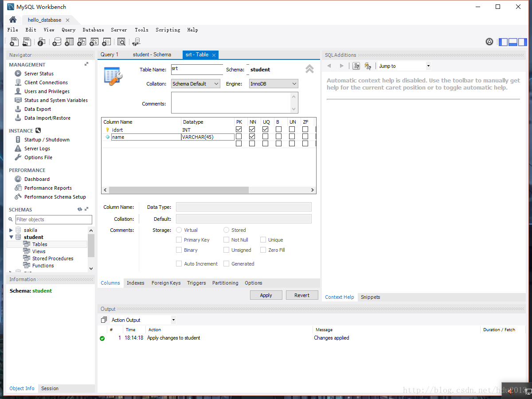Image resolution: width=532 pixels, height=399 pixels.
Task: Go to the Home screen tab icon
Action: [x=13, y=20]
